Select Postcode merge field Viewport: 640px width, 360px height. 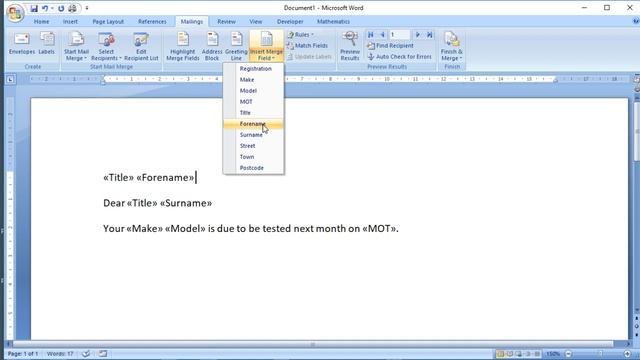[253, 168]
